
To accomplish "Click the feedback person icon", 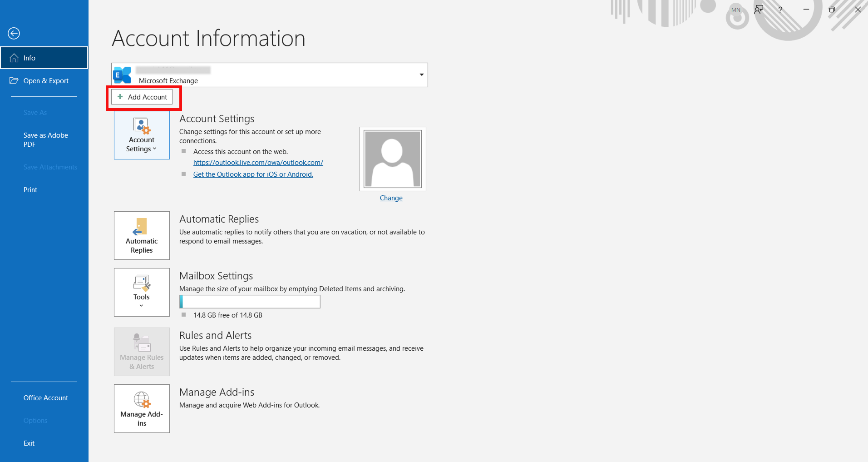I will point(759,10).
